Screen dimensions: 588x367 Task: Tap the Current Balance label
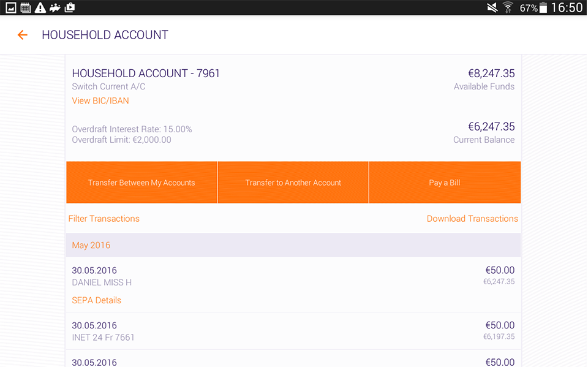[x=484, y=140]
